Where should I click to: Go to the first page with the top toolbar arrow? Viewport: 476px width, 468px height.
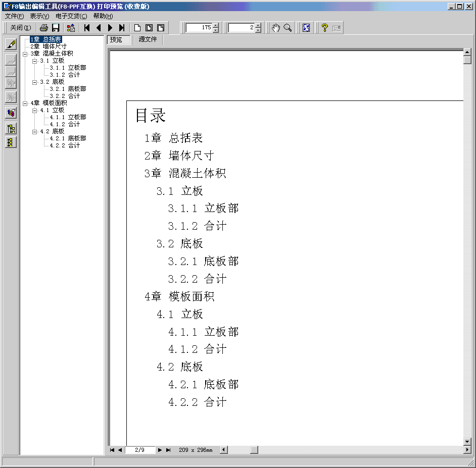pos(87,28)
